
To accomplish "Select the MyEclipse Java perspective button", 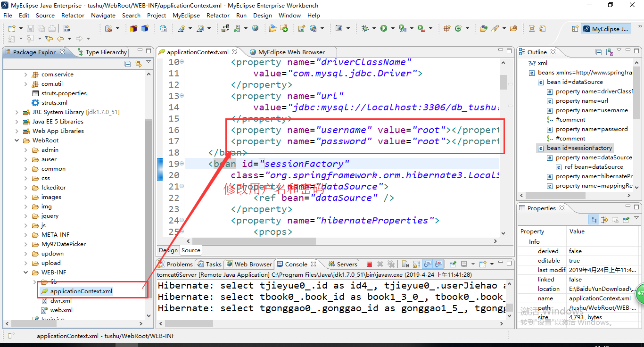I will click(x=606, y=29).
